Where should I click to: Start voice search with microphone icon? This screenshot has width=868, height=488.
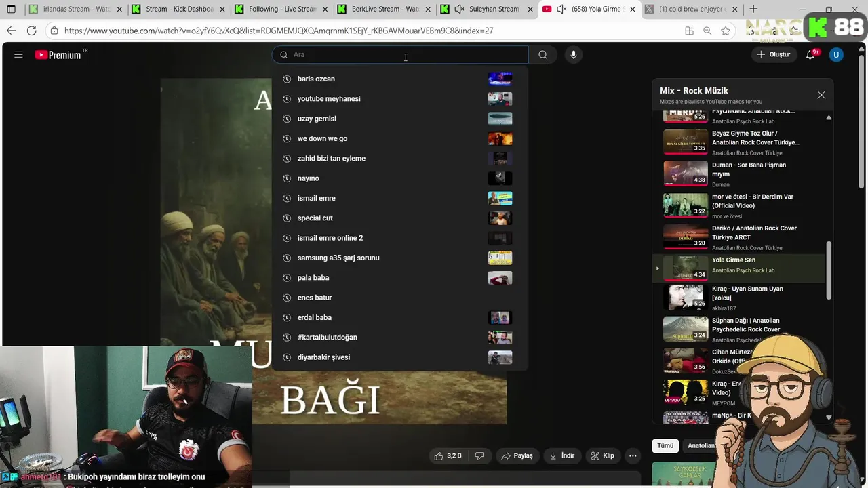coord(574,55)
